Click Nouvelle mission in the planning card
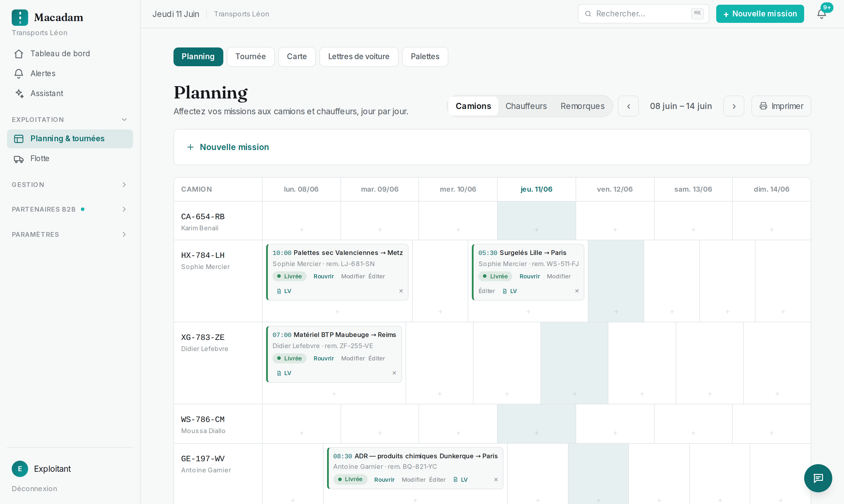The height and width of the screenshot is (504, 844). (x=228, y=147)
